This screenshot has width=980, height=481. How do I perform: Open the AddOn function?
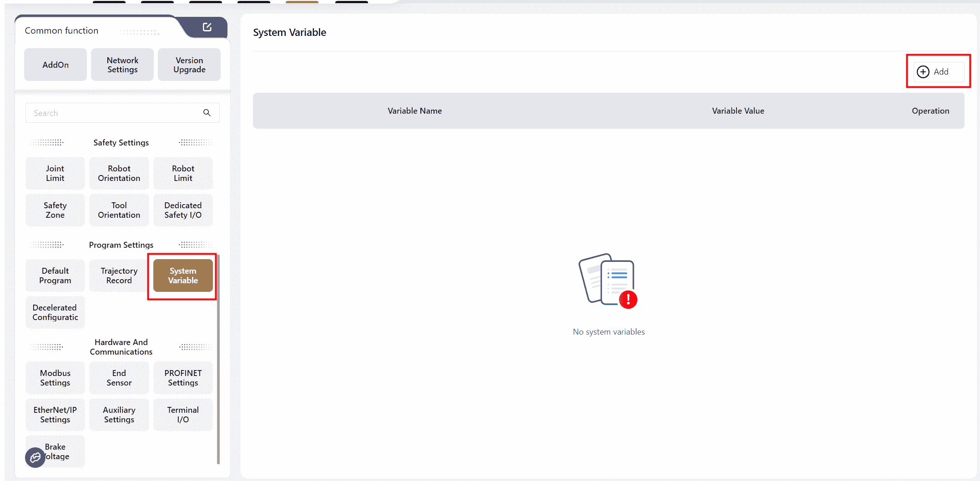(56, 65)
